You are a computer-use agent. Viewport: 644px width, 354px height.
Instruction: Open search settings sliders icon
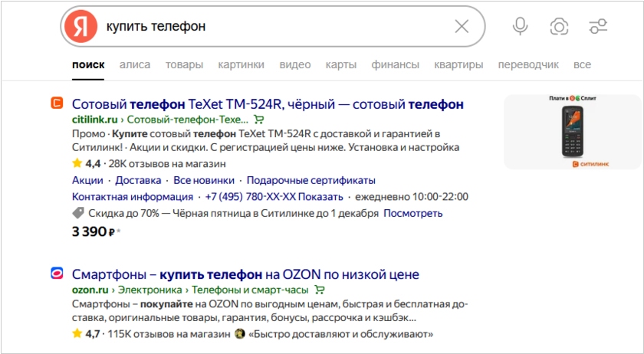(598, 27)
